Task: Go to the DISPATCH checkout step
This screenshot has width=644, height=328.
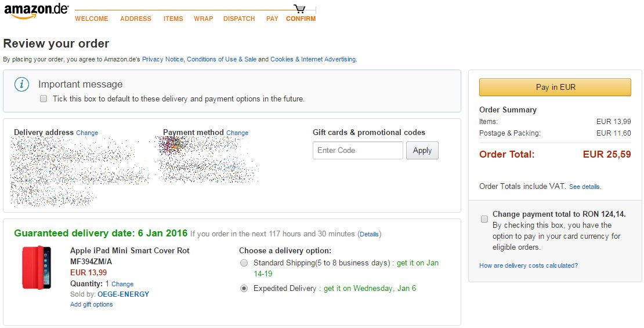Action: point(239,19)
